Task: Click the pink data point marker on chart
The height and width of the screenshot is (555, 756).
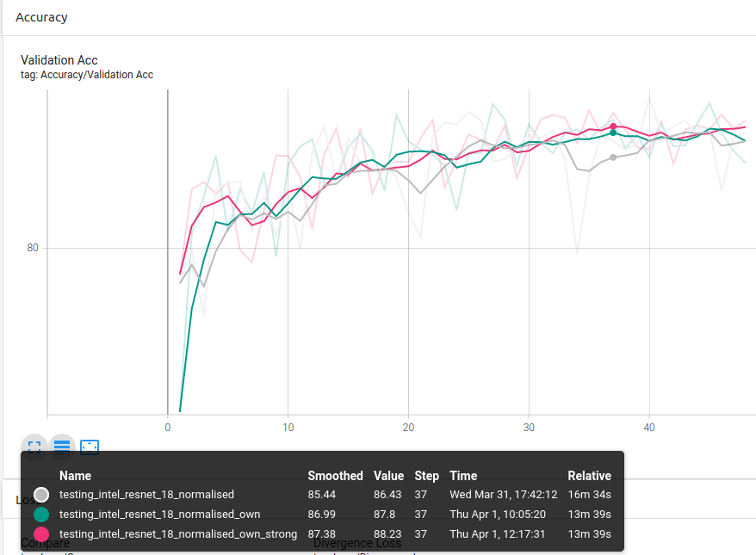Action: 613,126
